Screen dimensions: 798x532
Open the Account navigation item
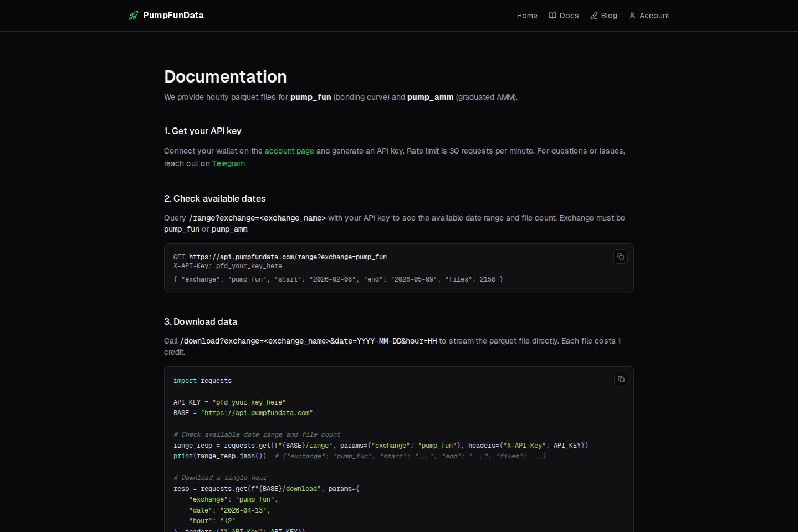649,16
